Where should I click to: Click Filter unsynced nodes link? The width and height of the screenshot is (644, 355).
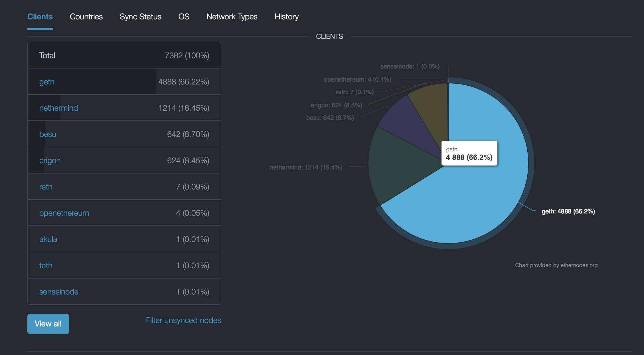point(183,320)
